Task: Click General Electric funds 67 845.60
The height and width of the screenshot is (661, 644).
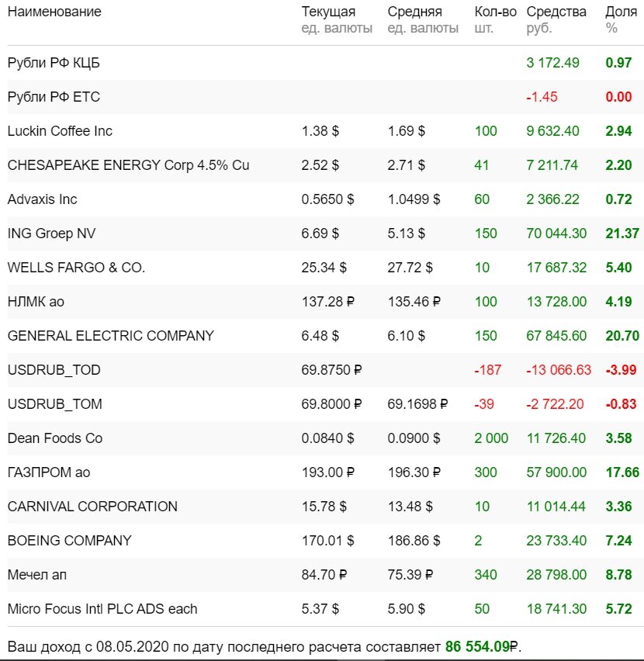Action: click(x=556, y=336)
